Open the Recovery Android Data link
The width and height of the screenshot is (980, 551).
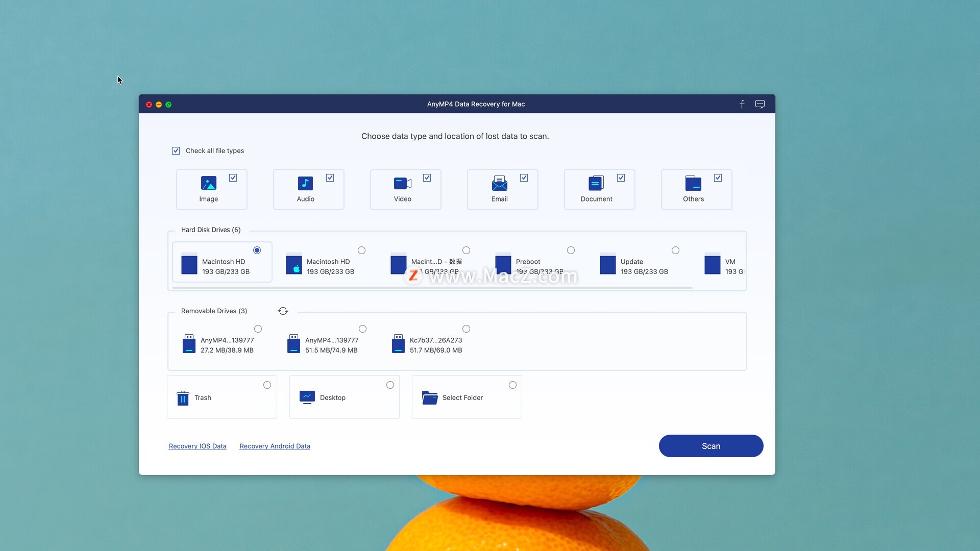tap(275, 446)
